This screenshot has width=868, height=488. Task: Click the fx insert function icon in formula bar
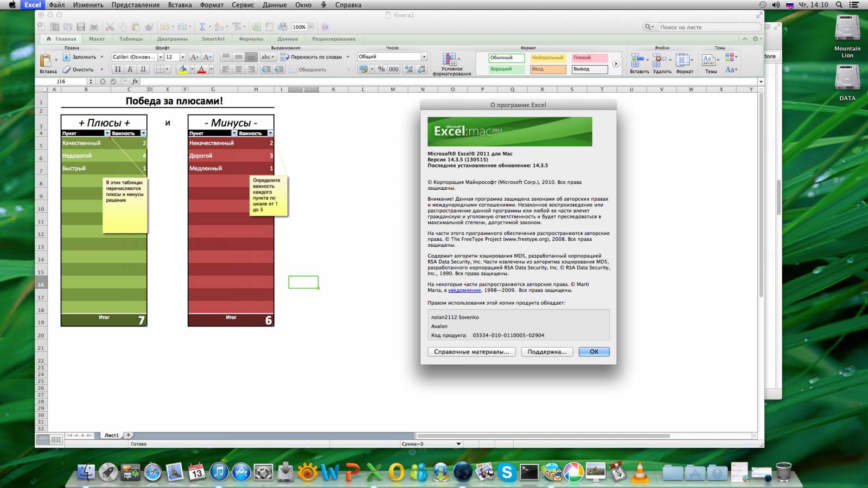coord(135,81)
